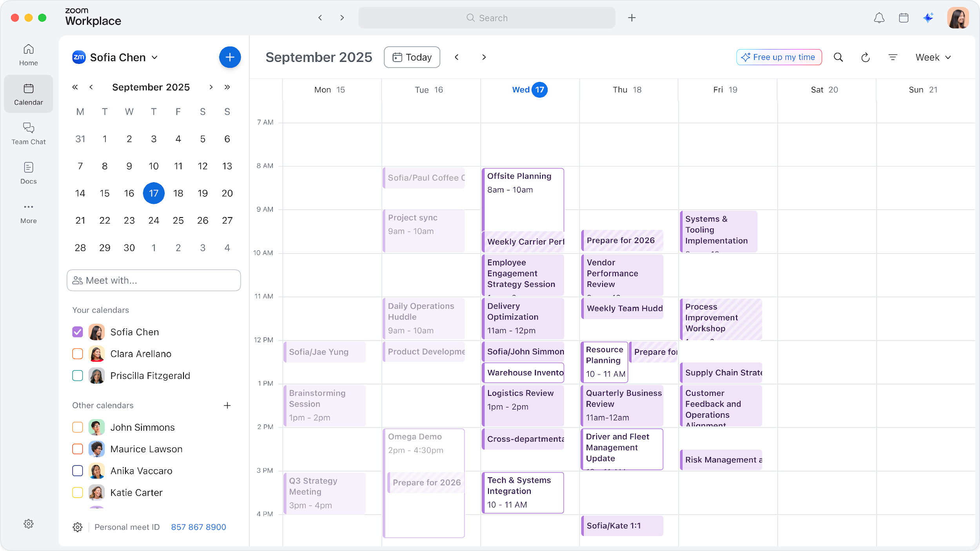The image size is (980, 551).
Task: Open settings gear next to Personal meet ID
Action: pyautogui.click(x=78, y=527)
